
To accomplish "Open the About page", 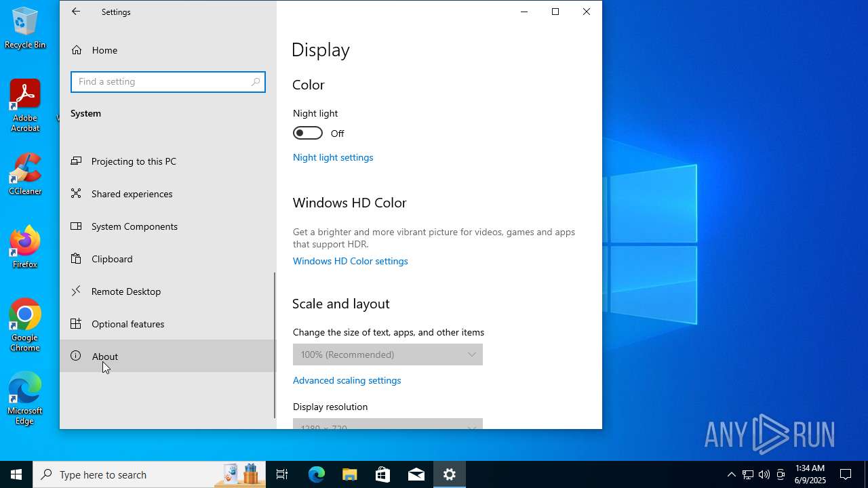I will pos(167,356).
